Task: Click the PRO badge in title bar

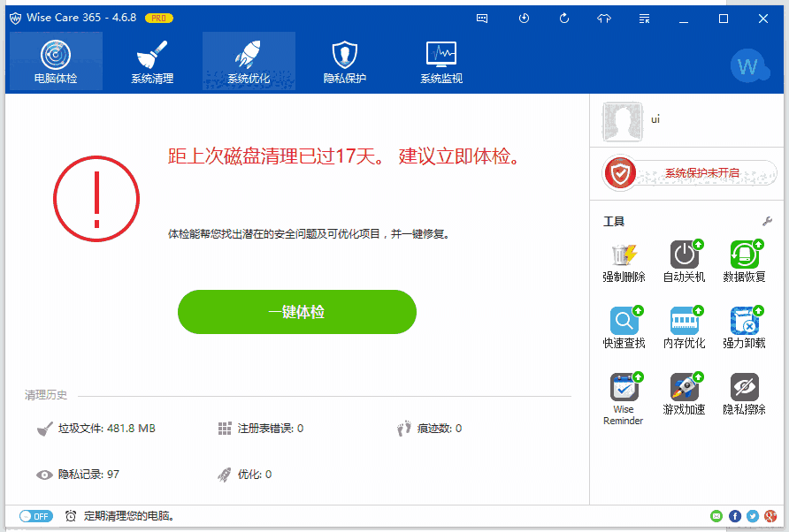Action: pos(159,18)
